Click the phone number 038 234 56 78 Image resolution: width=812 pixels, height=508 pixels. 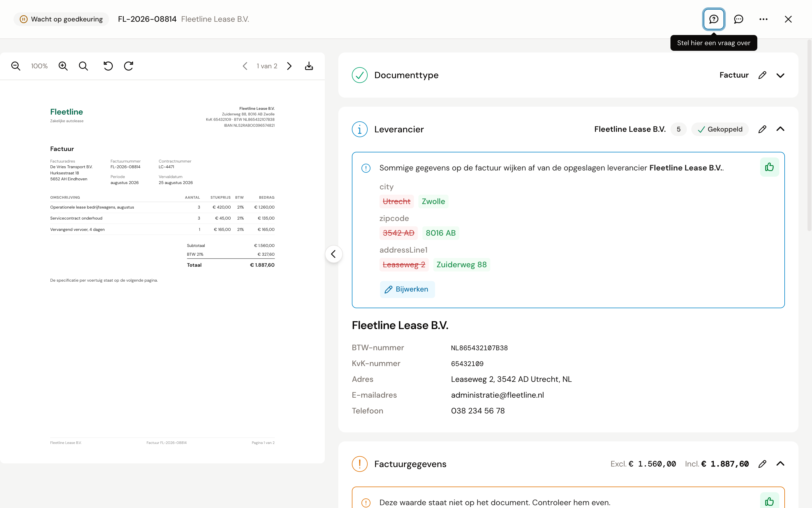(478, 411)
